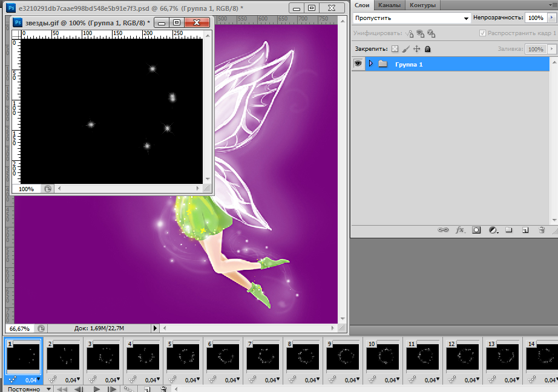
Task: Create a new group in Layers panel
Action: coord(509,230)
